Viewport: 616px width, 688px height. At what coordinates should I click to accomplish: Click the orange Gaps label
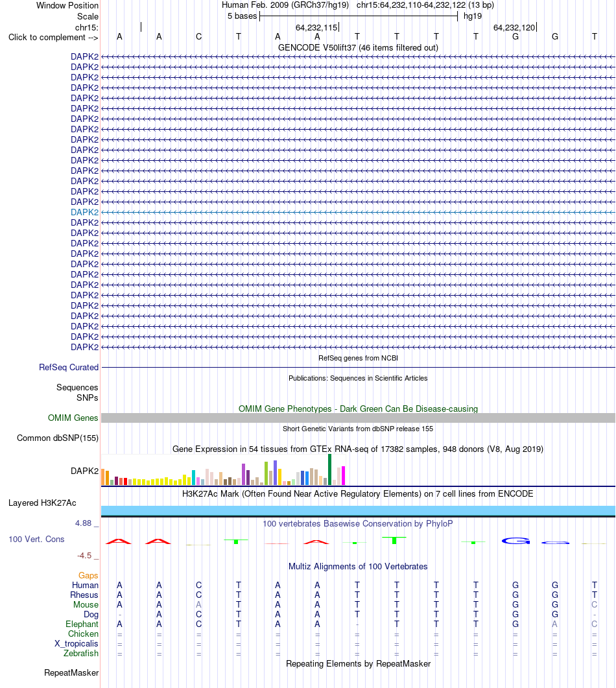tap(88, 575)
